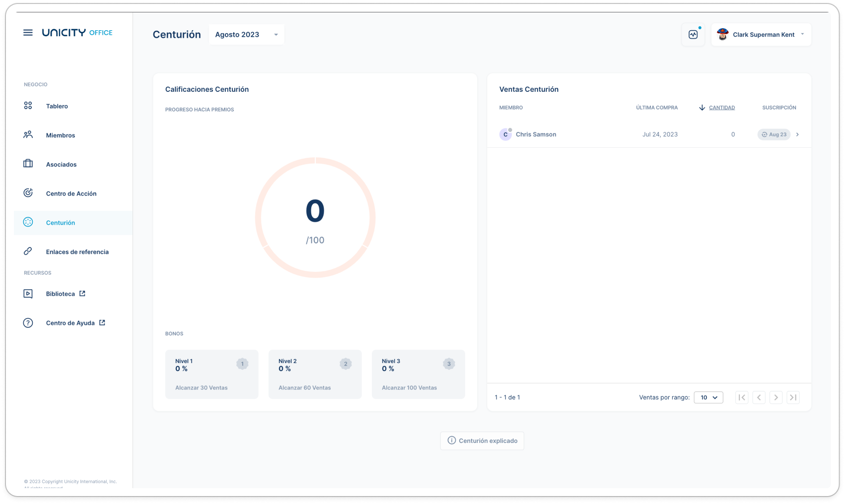Click Centurión explicado button
Screen dimensions: 845x504
[x=482, y=441]
